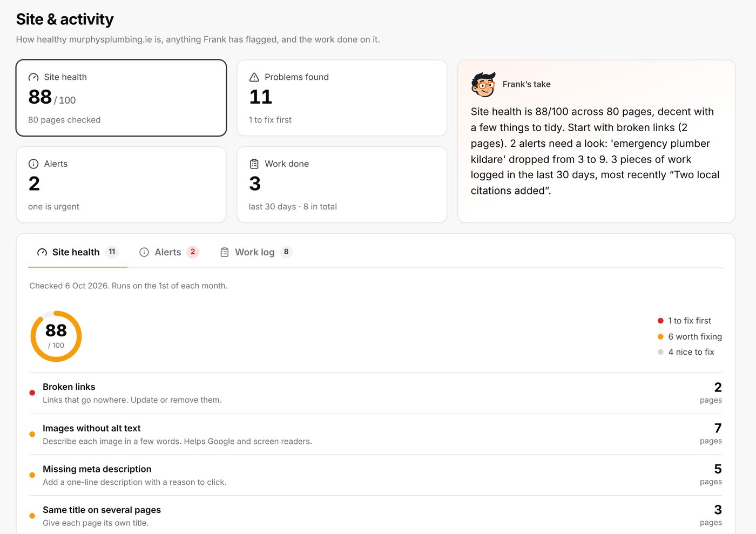Click Frank's avatar in Frank's take
The image size is (756, 534).
click(x=483, y=84)
